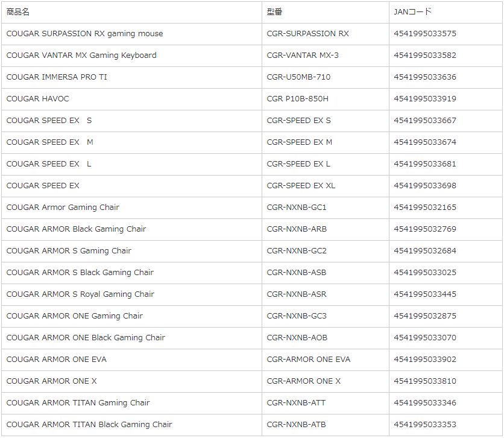Click COUGAR ARMOR TITAN Black Gaming Chair

[89, 425]
